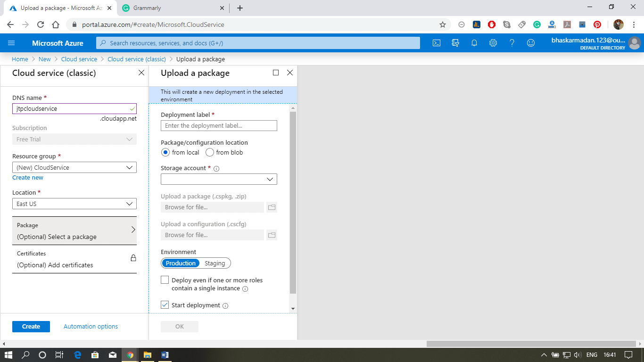
Task: Check Deploy even if single instance
Action: coord(165,280)
